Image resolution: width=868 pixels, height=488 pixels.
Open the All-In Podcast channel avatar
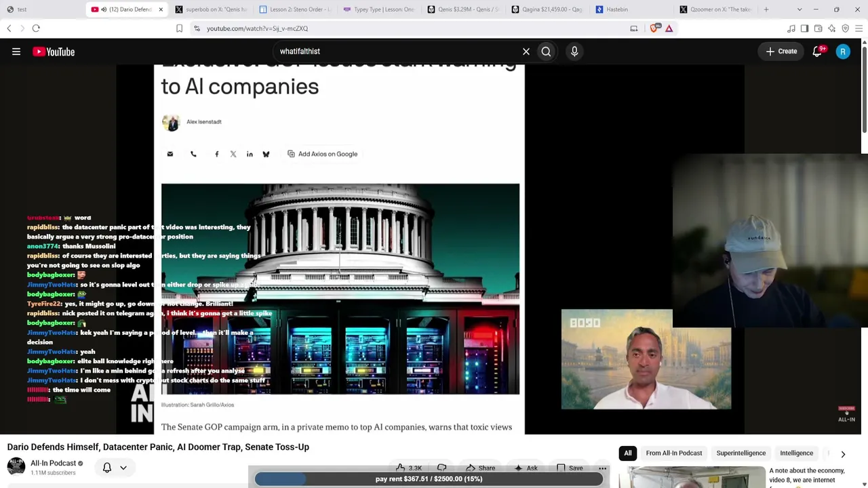click(x=16, y=467)
